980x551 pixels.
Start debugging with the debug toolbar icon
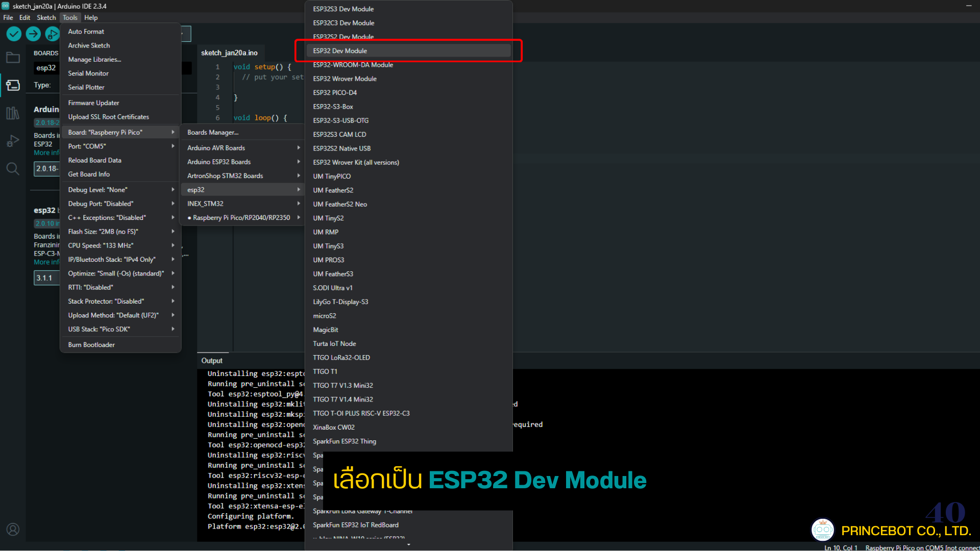pyautogui.click(x=53, y=34)
